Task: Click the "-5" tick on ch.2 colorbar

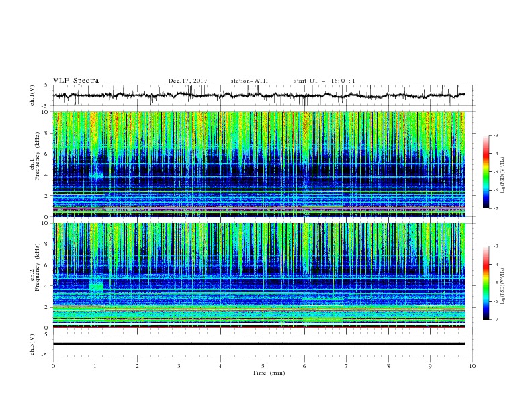Action: (x=495, y=283)
